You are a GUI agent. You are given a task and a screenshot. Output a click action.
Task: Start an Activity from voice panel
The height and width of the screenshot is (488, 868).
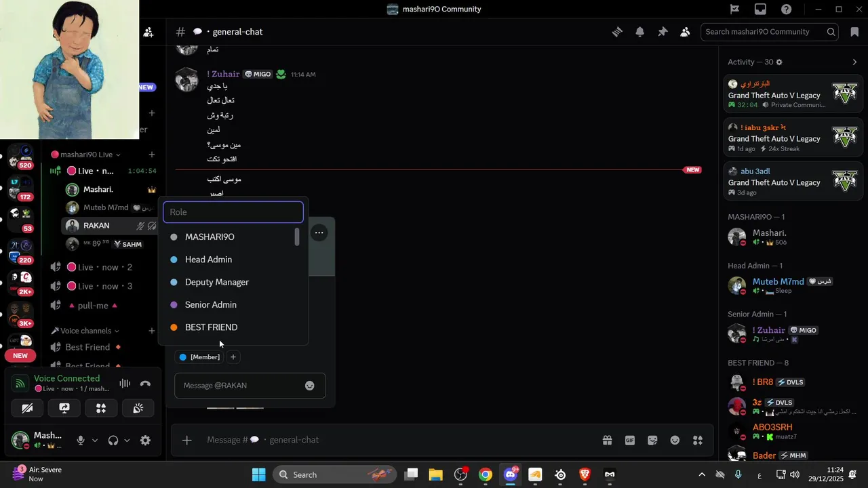pyautogui.click(x=101, y=408)
